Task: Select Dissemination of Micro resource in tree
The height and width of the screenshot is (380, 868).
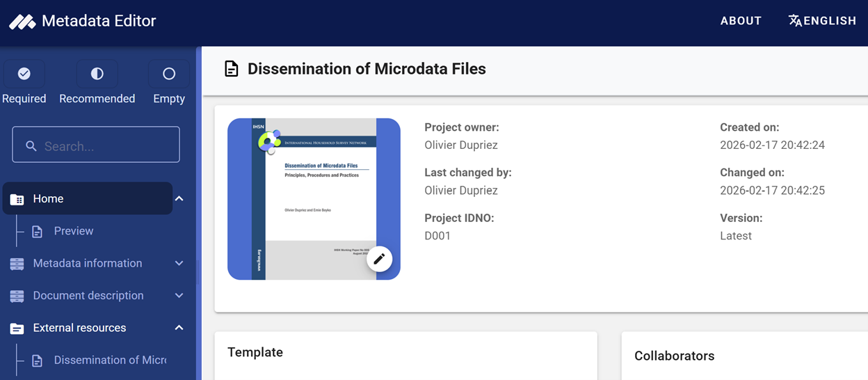Action: (110, 360)
